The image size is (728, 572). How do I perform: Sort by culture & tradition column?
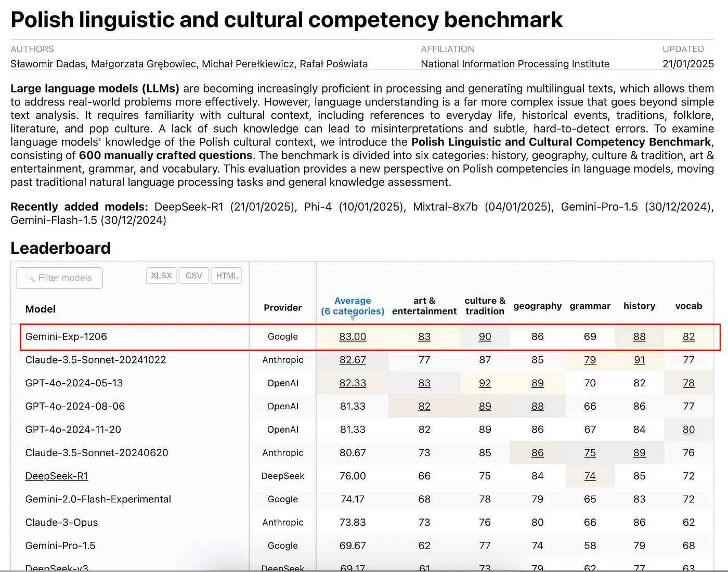coord(485,306)
